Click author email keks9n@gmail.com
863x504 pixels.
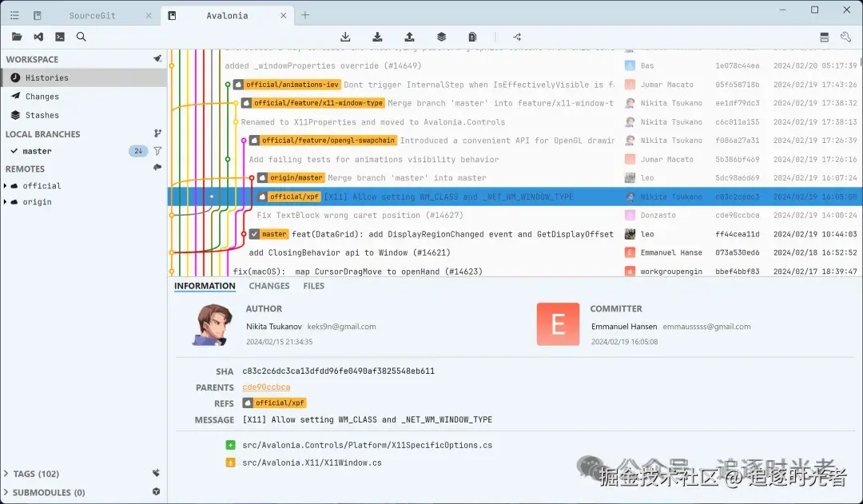click(341, 326)
